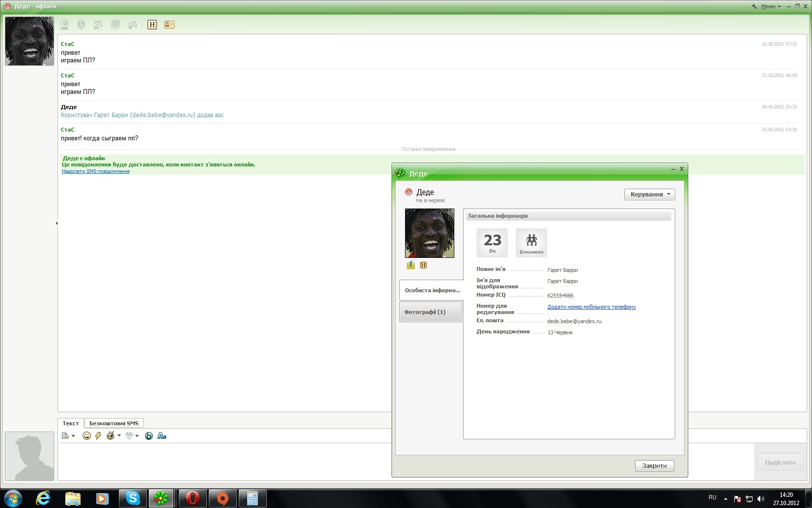
Task: Click the orange Origin icon on taskbar
Action: pyautogui.click(x=223, y=498)
